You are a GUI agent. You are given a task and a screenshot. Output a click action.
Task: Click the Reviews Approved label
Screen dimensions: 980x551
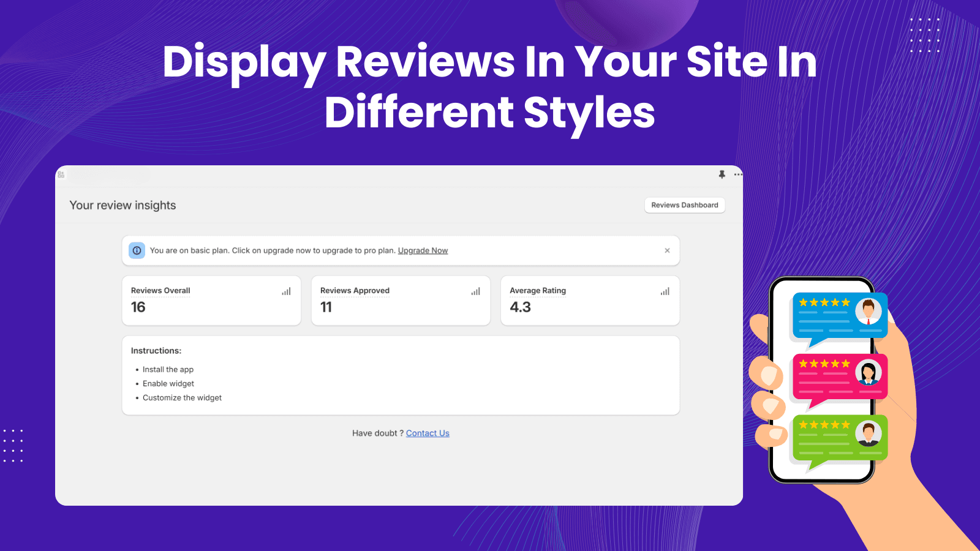pyautogui.click(x=355, y=290)
